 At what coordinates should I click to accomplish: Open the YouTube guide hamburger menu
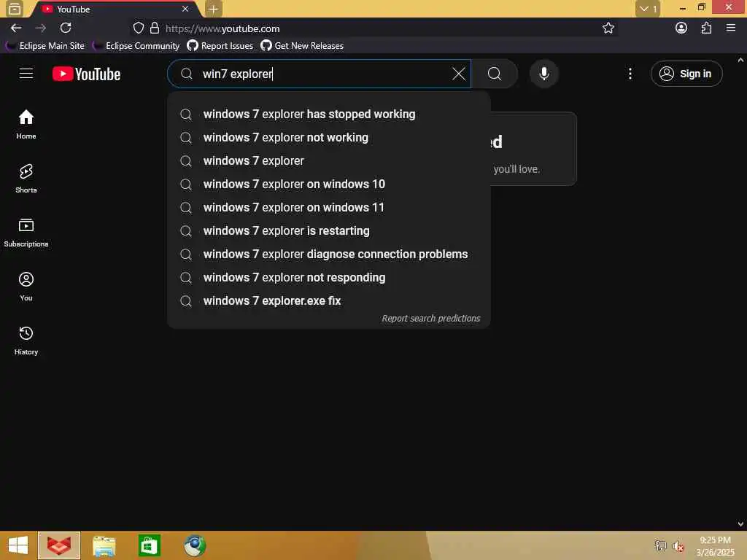26,74
